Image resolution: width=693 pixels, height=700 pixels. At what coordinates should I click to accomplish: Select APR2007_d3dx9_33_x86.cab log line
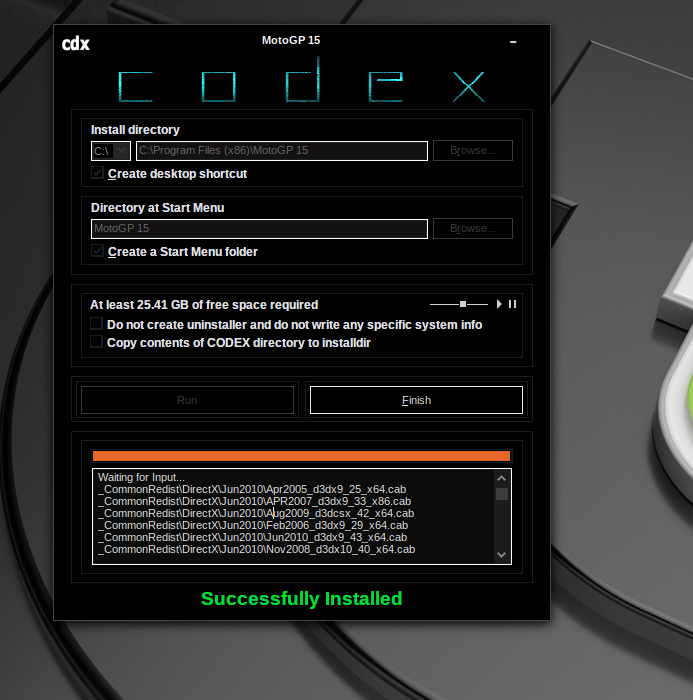pyautogui.click(x=255, y=501)
